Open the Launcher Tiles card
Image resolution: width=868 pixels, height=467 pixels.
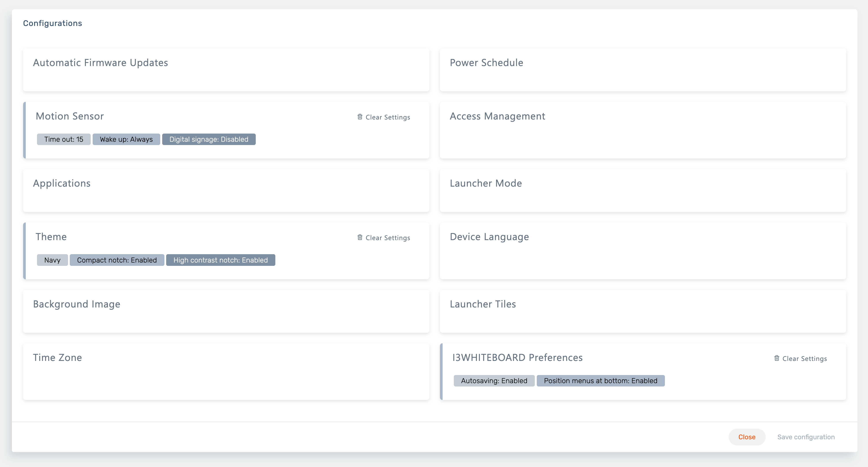(643, 311)
